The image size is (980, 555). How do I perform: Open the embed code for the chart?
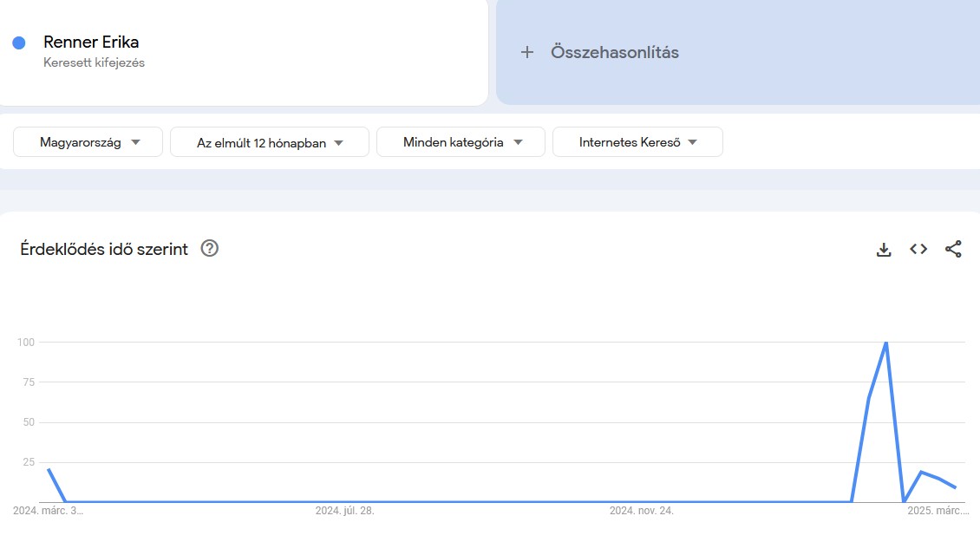[918, 249]
